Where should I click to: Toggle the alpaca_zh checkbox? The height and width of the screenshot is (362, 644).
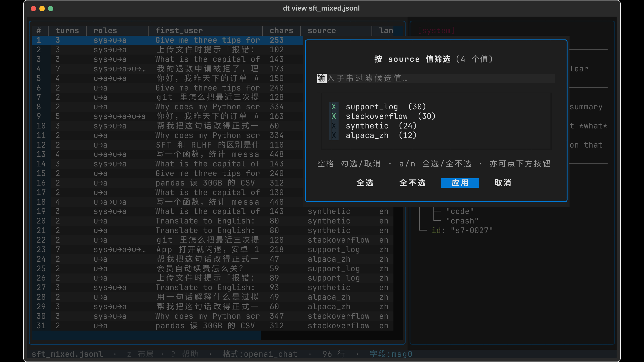click(334, 135)
